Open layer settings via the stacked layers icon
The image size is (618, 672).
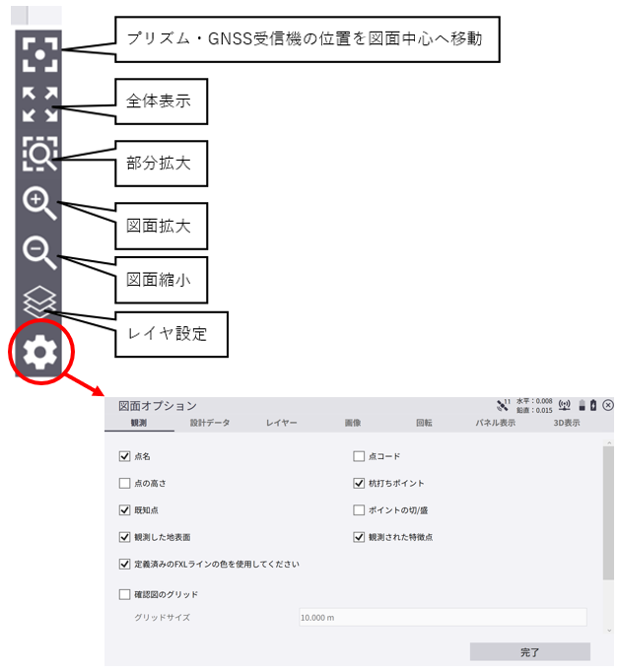[x=39, y=302]
